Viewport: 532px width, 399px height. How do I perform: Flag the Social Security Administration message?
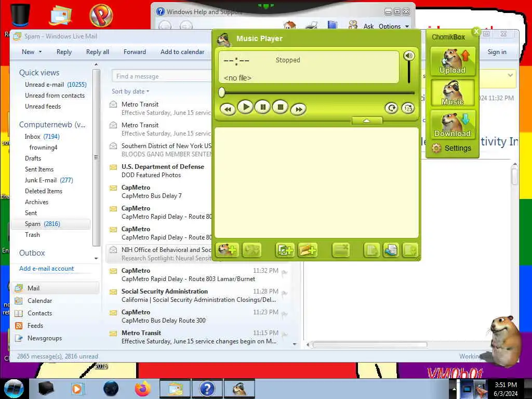coord(284,293)
